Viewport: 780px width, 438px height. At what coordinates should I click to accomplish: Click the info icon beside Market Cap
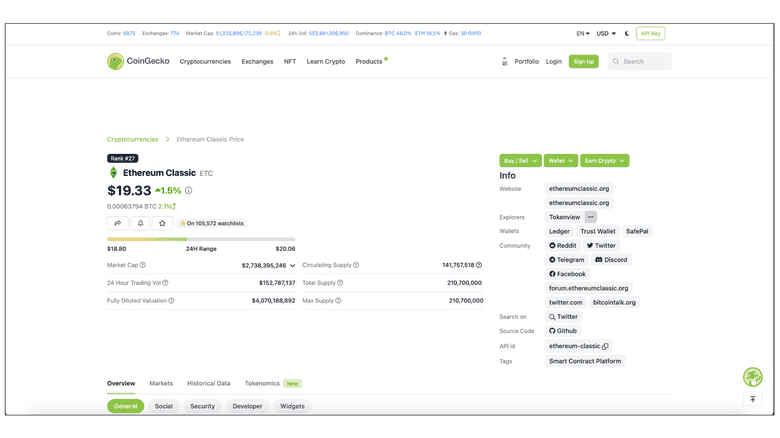(x=143, y=265)
